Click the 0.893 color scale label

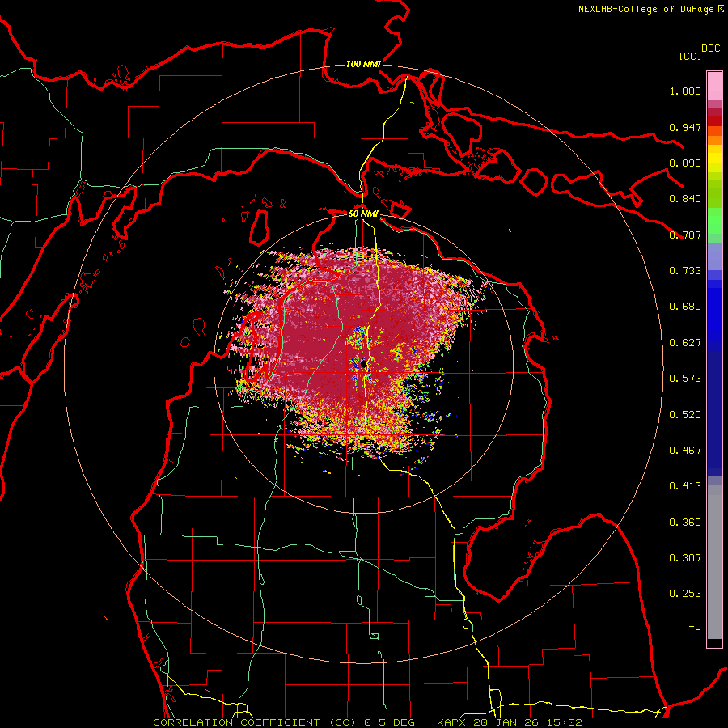tap(685, 163)
